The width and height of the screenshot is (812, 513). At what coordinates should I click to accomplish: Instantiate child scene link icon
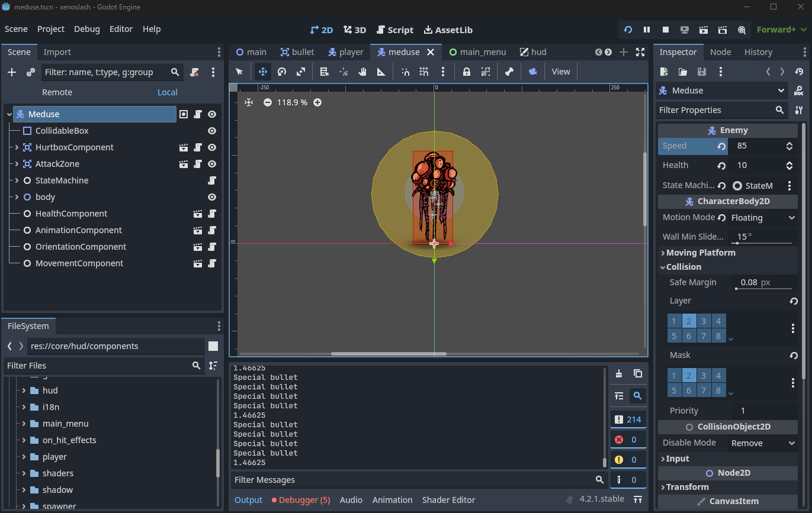(x=31, y=72)
